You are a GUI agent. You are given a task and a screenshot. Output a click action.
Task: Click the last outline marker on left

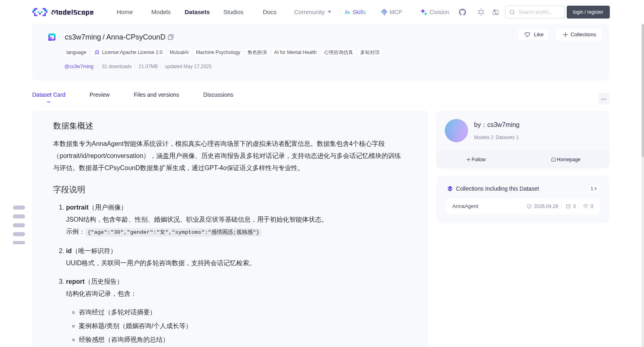[x=19, y=243]
